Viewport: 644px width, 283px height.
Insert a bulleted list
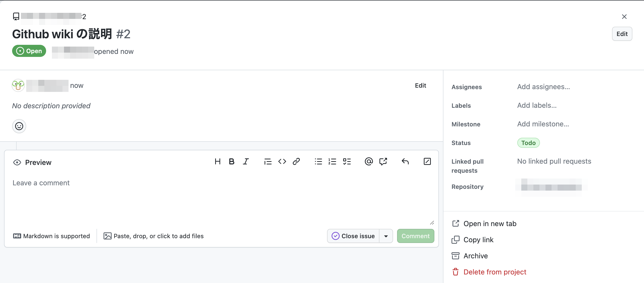pos(318,161)
